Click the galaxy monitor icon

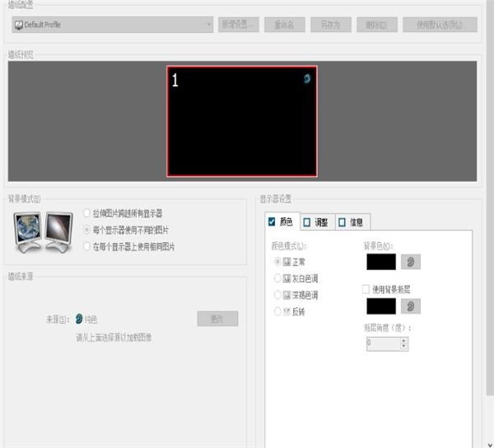click(58, 232)
